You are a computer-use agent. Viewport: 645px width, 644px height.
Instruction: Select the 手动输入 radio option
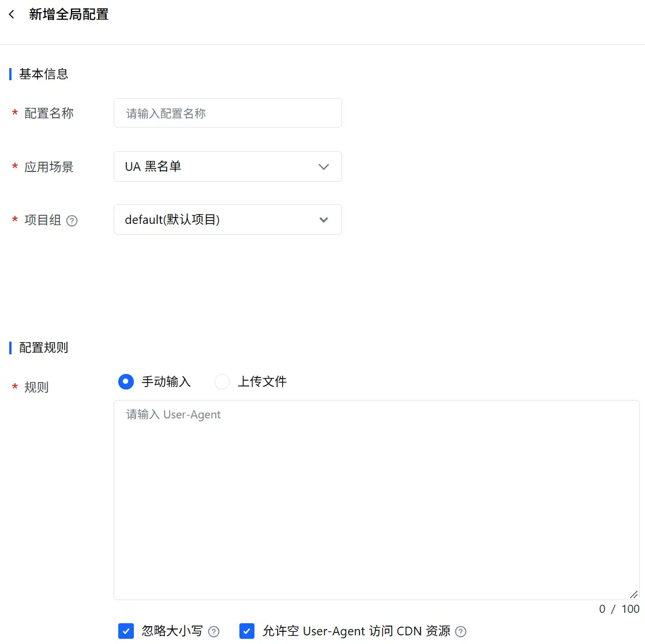coord(126,381)
